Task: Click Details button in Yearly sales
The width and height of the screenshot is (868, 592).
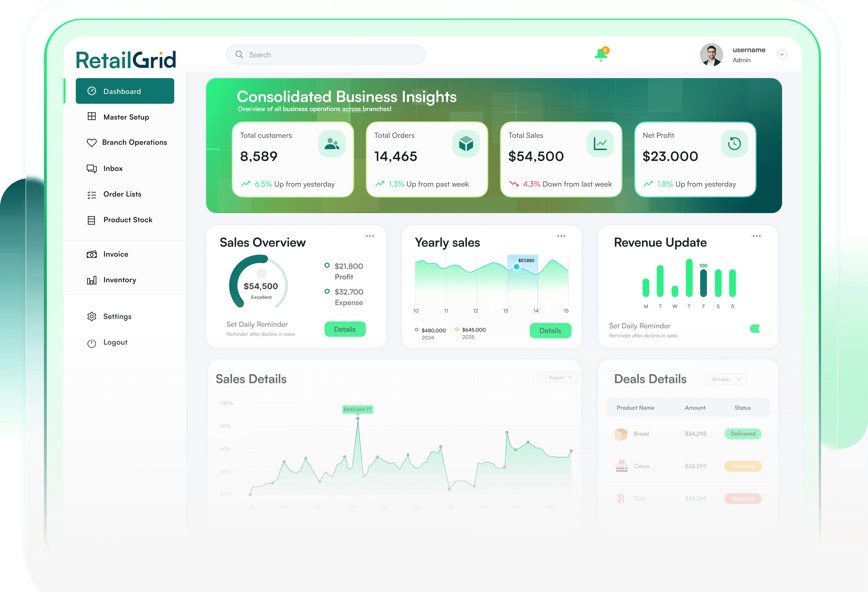Action: (x=550, y=331)
